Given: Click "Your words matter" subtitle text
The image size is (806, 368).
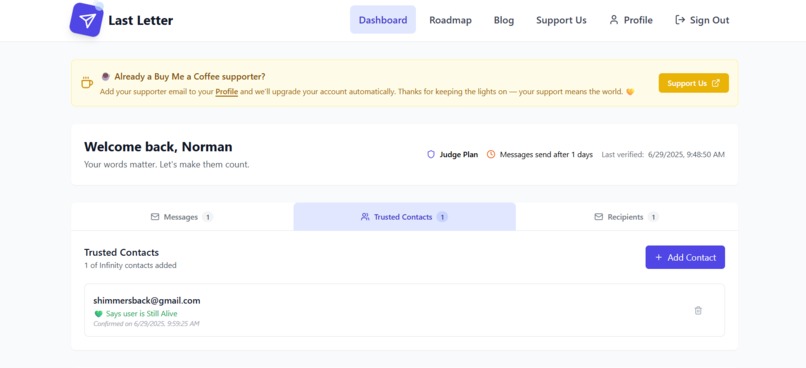Looking at the screenshot, I should click(167, 165).
